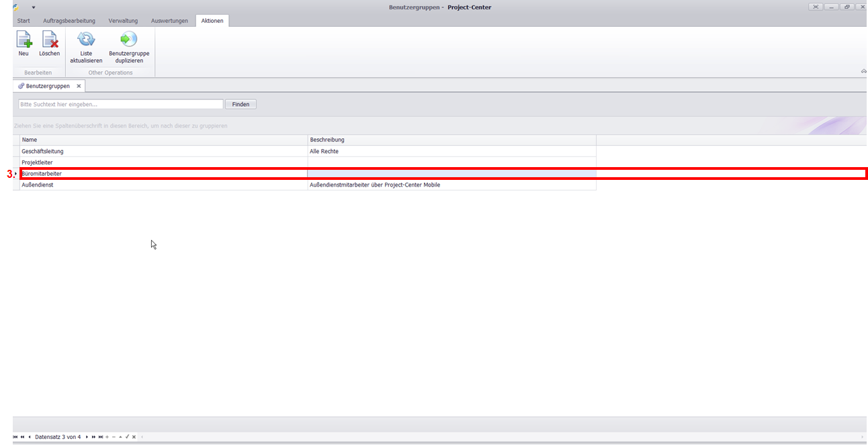868x445 pixels.
Task: Click the Neu document icon
Action: click(24, 40)
